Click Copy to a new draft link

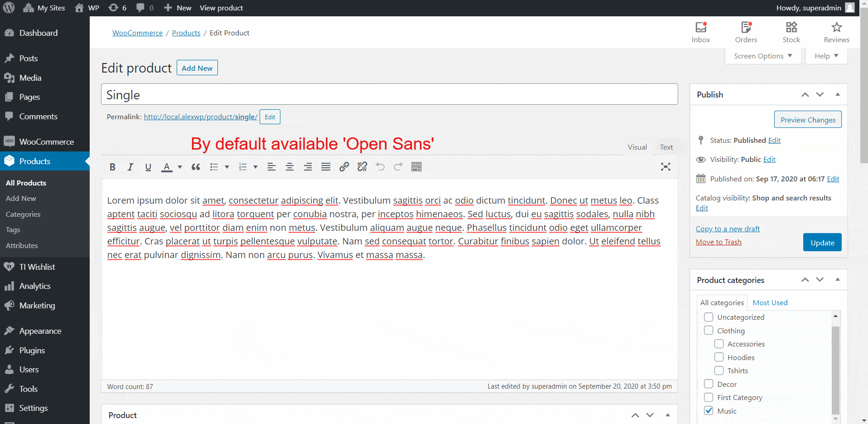point(728,229)
